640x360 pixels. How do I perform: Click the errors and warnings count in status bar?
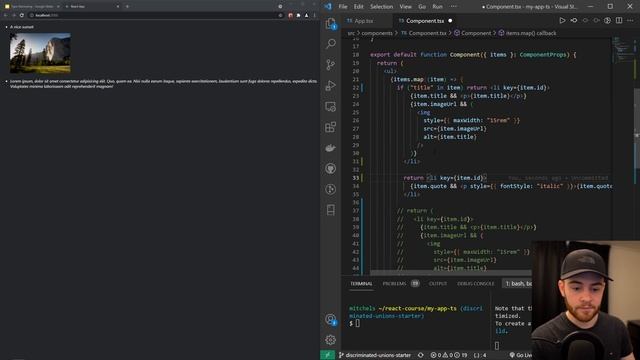449,355
